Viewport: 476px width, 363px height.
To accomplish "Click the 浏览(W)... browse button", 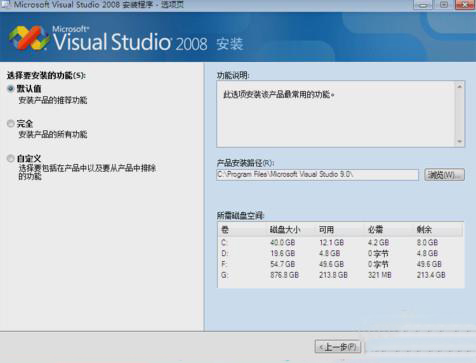I will [x=444, y=175].
